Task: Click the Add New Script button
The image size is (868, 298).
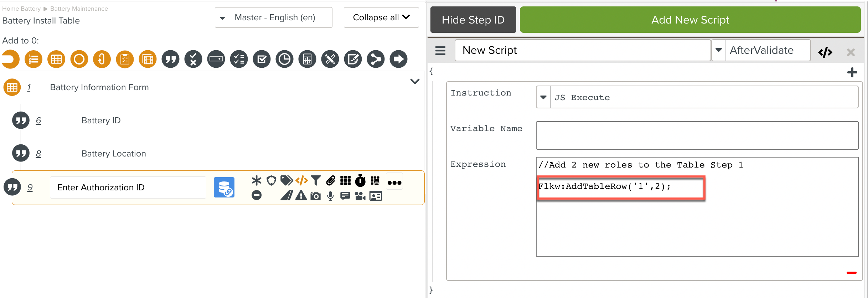Action: pos(690,20)
